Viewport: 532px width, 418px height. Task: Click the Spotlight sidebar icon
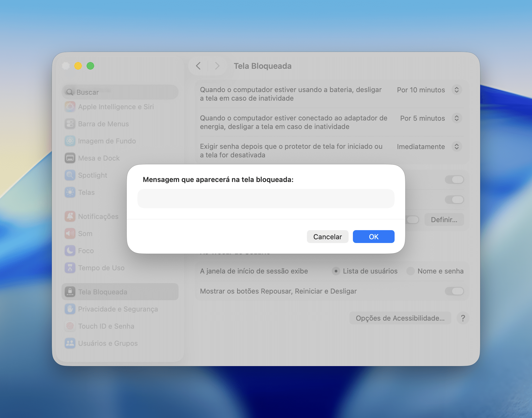click(x=70, y=175)
